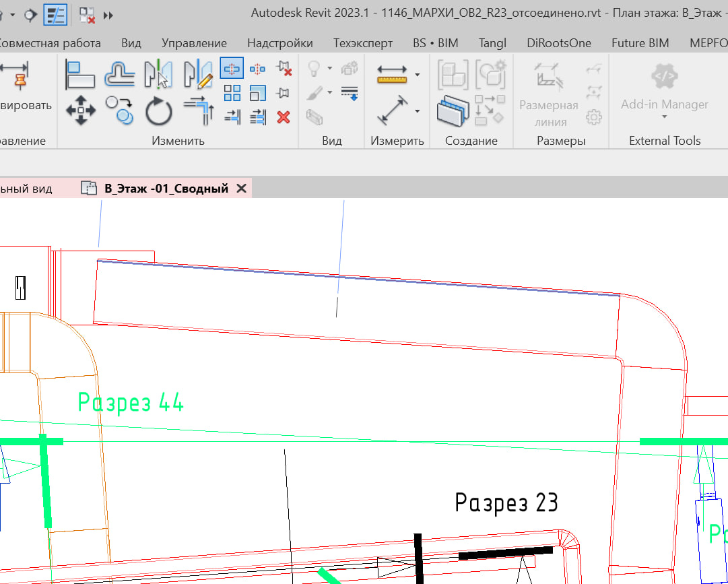Screen dimensions: 728x584
Task: Expand quick access toolbar overflow arrows
Action: [x=108, y=15]
